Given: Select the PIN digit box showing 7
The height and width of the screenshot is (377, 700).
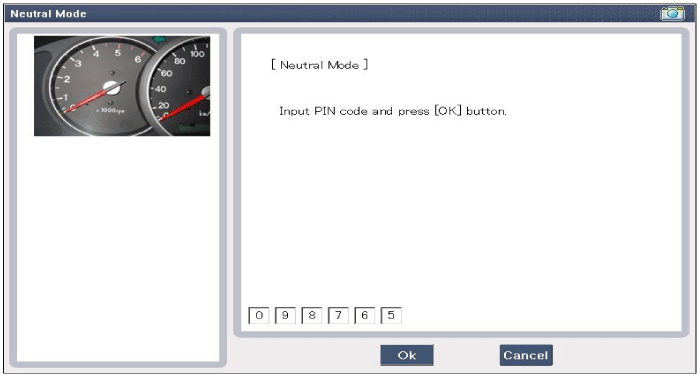Looking at the screenshot, I should (x=338, y=315).
